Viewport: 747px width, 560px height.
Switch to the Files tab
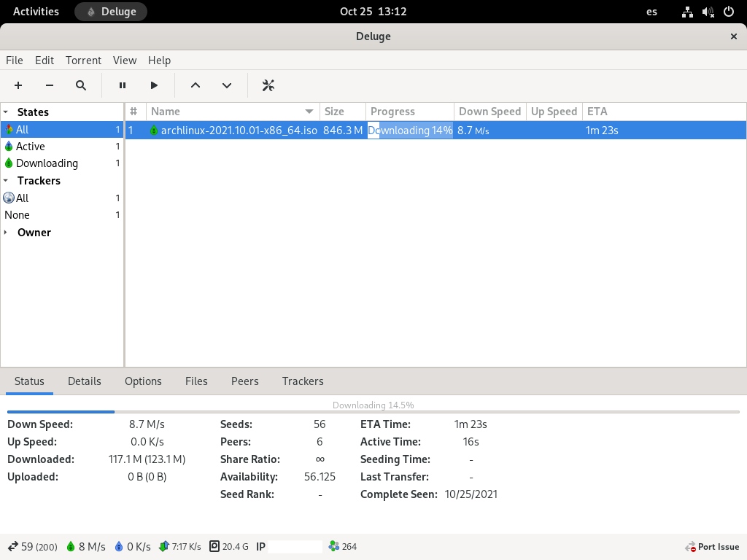point(196,381)
